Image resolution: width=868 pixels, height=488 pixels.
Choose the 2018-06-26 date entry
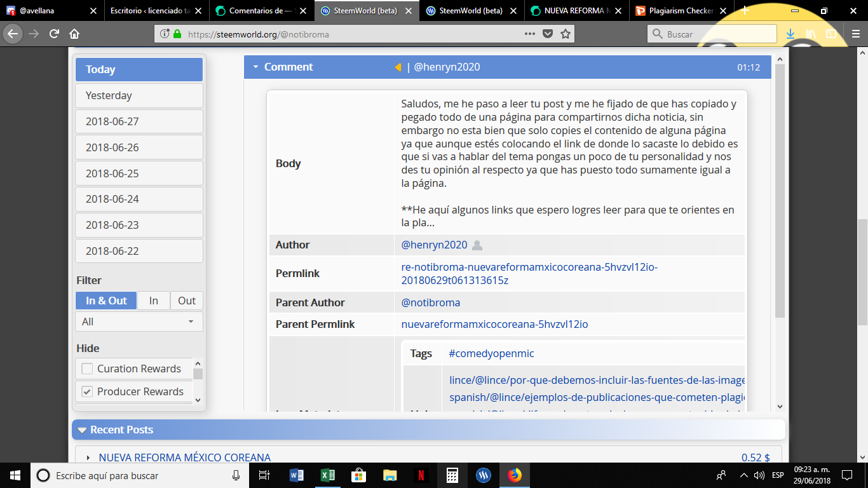pyautogui.click(x=139, y=147)
